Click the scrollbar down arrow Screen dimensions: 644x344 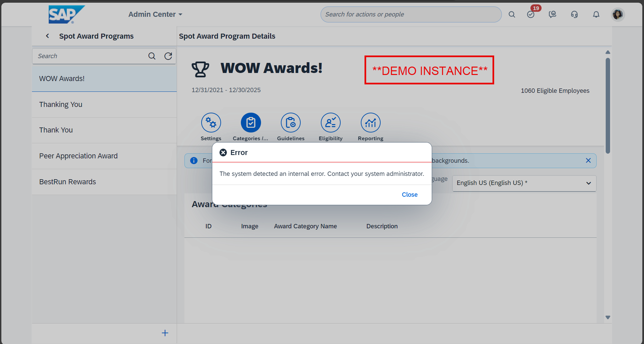(608, 317)
